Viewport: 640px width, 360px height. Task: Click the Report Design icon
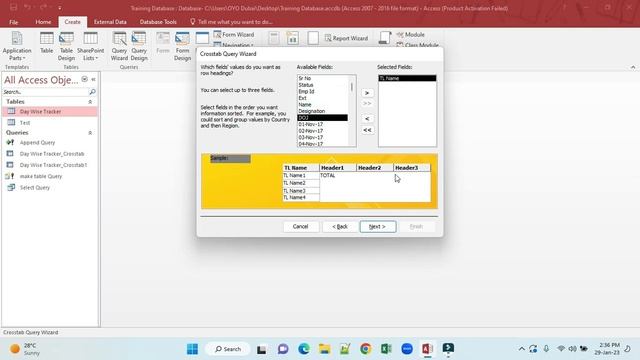pyautogui.click(x=293, y=38)
